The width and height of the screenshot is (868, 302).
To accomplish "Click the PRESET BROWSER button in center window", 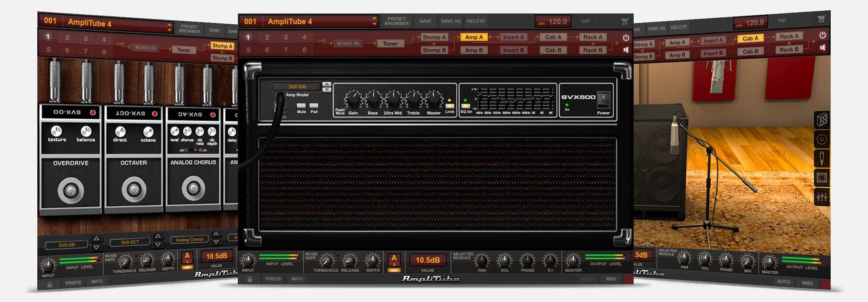I will 397,21.
